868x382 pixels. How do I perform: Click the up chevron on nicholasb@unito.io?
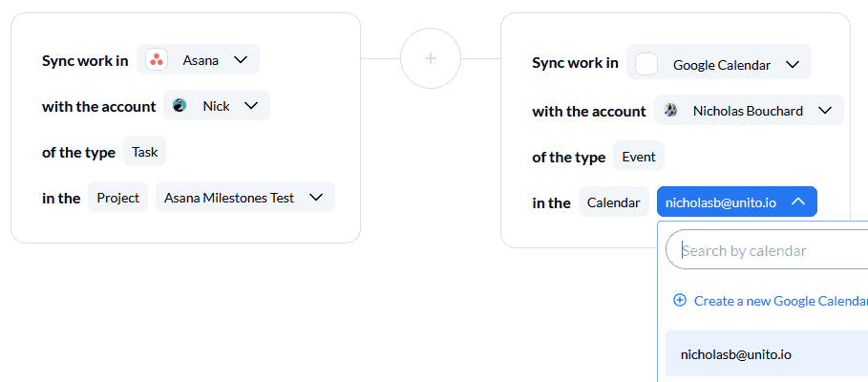[x=797, y=202]
